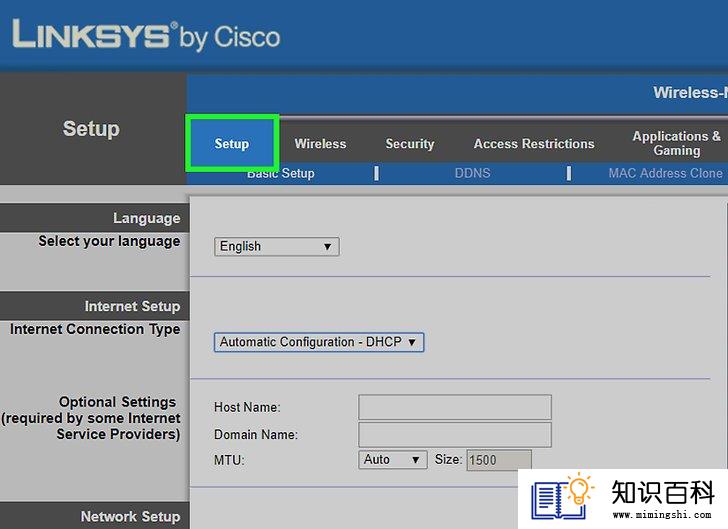Open the DDNS sub-tab
This screenshot has height=529, width=728.
(x=472, y=173)
